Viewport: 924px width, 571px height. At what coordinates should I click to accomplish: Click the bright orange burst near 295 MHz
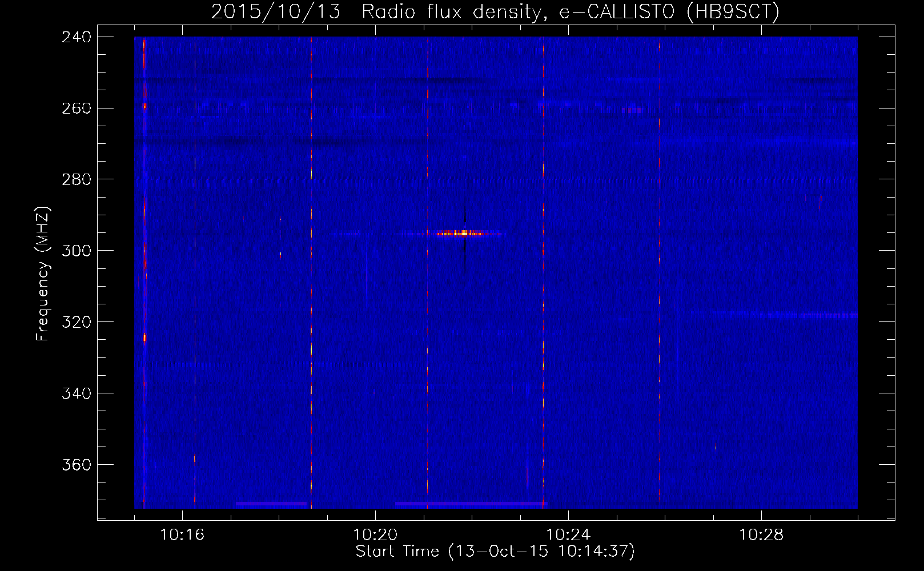[x=461, y=233]
